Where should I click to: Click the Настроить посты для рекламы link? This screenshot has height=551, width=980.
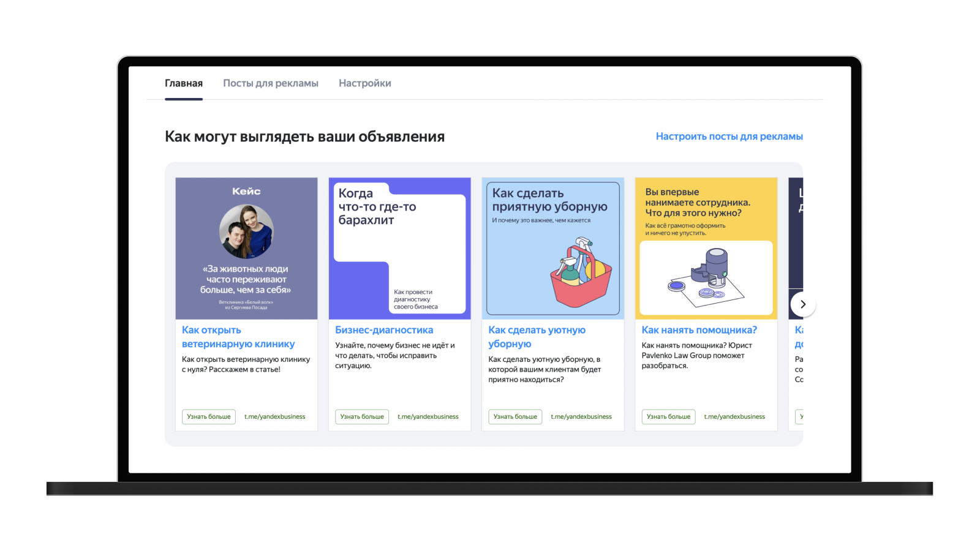coord(729,137)
